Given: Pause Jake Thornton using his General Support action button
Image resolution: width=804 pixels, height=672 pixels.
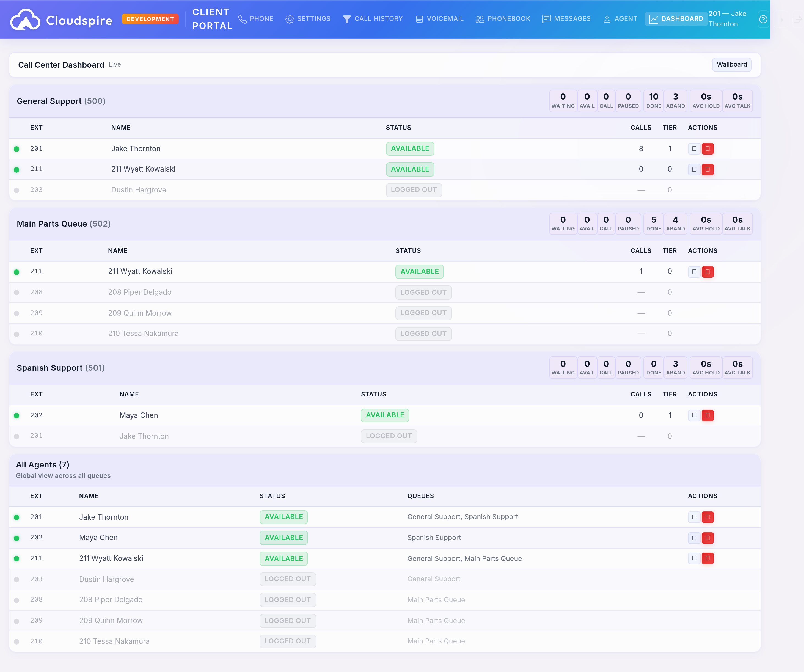Looking at the screenshot, I should tap(693, 149).
